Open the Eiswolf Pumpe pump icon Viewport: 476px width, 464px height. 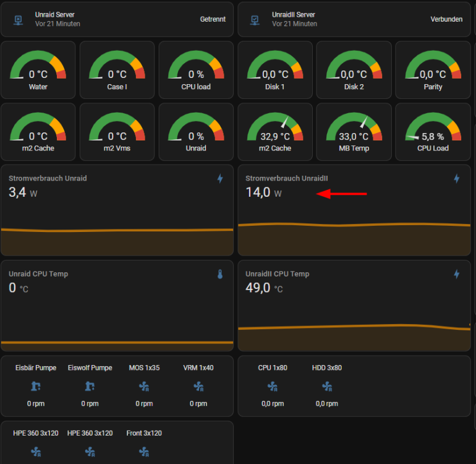(x=90, y=386)
